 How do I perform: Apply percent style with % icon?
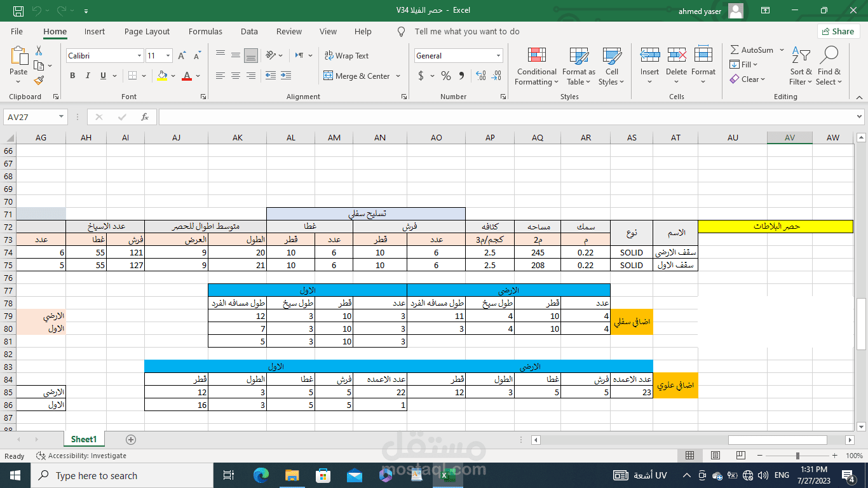[x=445, y=76]
